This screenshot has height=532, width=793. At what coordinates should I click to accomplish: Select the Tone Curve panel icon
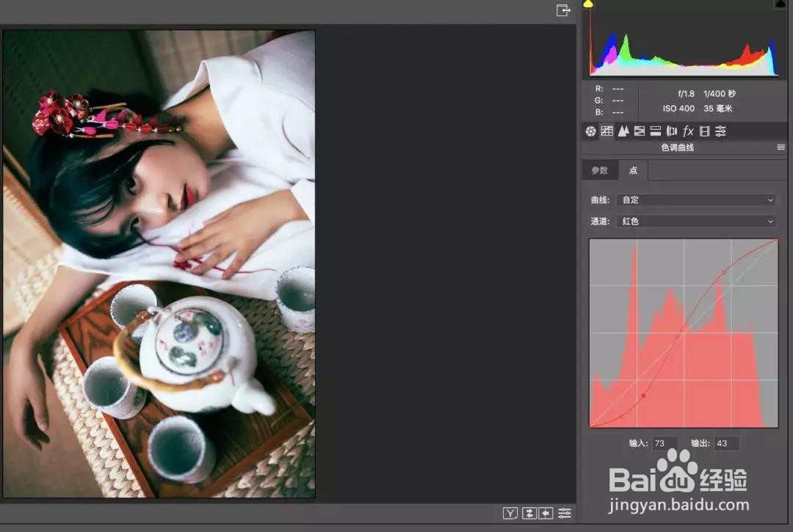tap(607, 131)
